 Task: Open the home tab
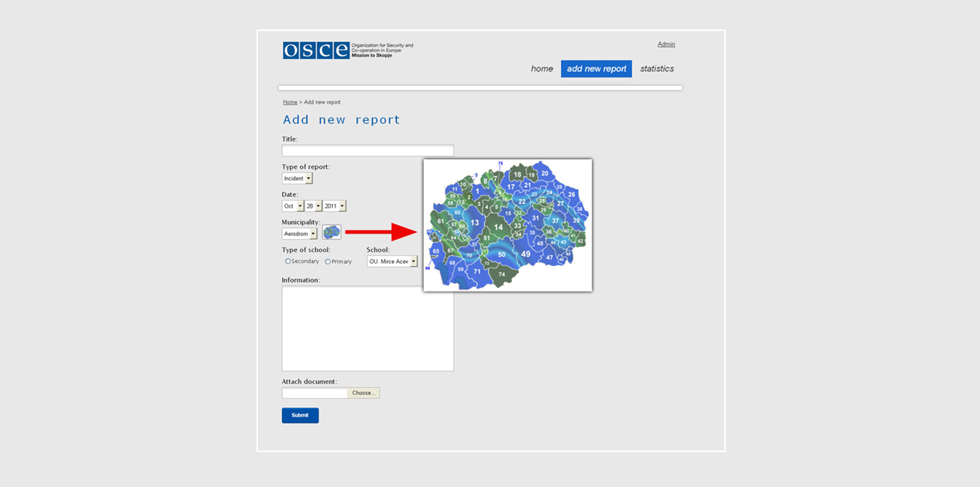[x=542, y=69]
